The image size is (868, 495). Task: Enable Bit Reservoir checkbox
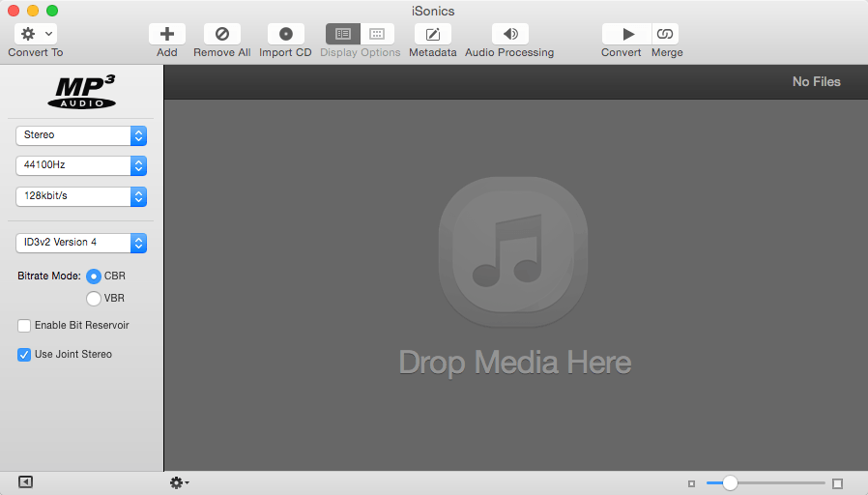[x=24, y=326]
